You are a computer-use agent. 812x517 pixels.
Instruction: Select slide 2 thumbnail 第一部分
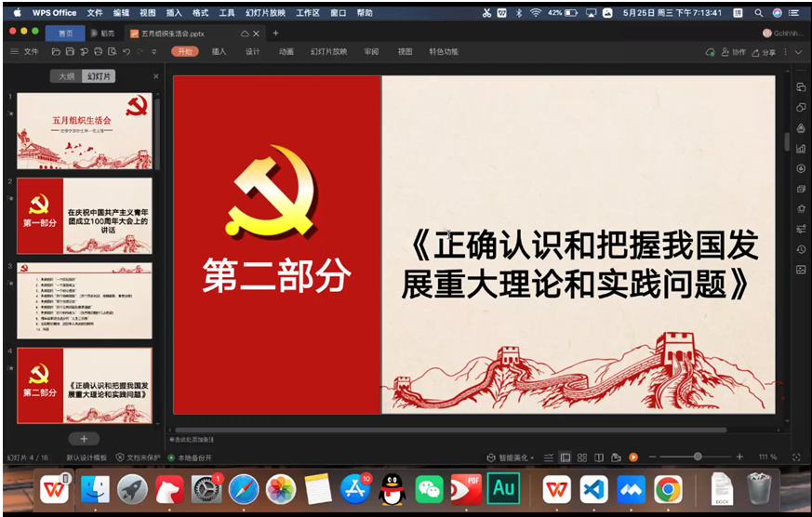85,216
